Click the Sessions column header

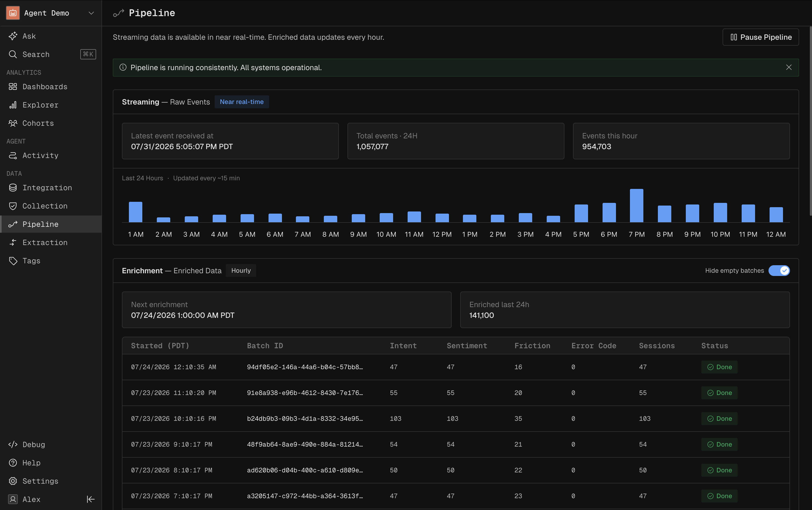point(657,346)
